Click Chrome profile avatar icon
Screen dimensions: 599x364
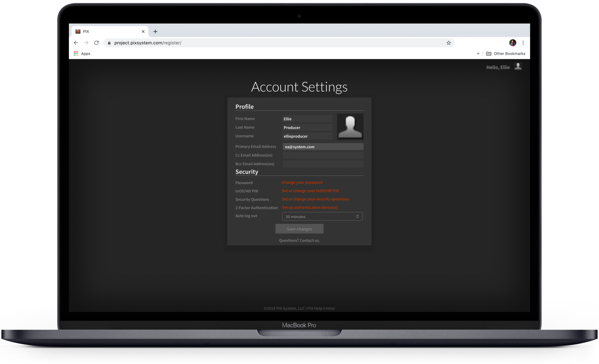(512, 43)
